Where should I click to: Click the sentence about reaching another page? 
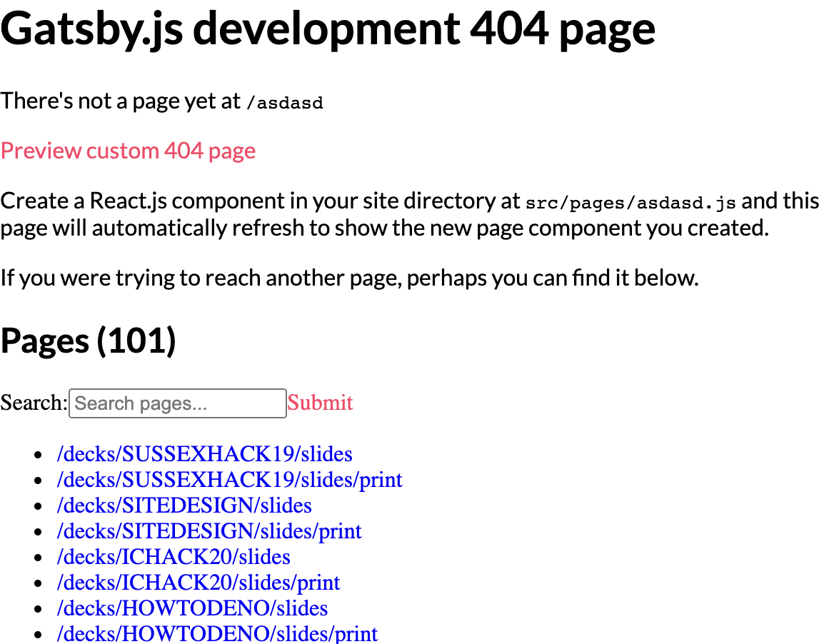(x=348, y=278)
